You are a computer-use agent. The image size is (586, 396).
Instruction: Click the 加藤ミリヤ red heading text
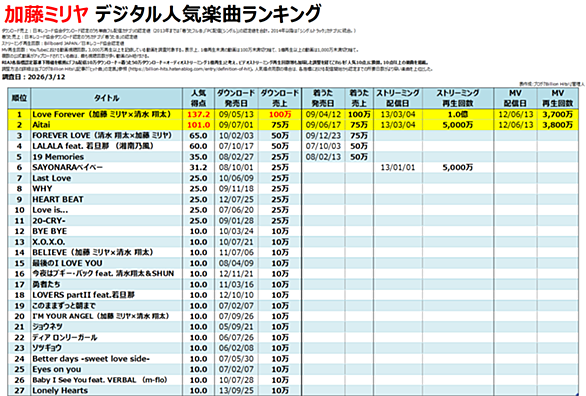point(46,14)
